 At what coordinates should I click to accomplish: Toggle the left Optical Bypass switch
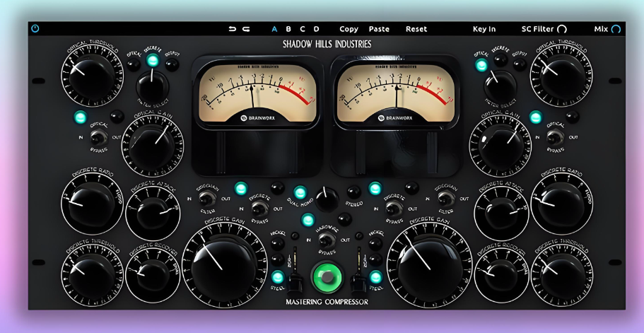tap(98, 137)
